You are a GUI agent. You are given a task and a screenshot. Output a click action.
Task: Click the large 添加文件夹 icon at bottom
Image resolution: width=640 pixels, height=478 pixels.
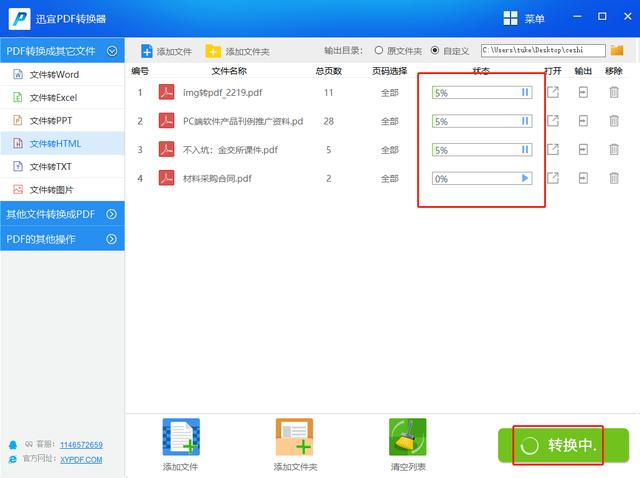294,437
